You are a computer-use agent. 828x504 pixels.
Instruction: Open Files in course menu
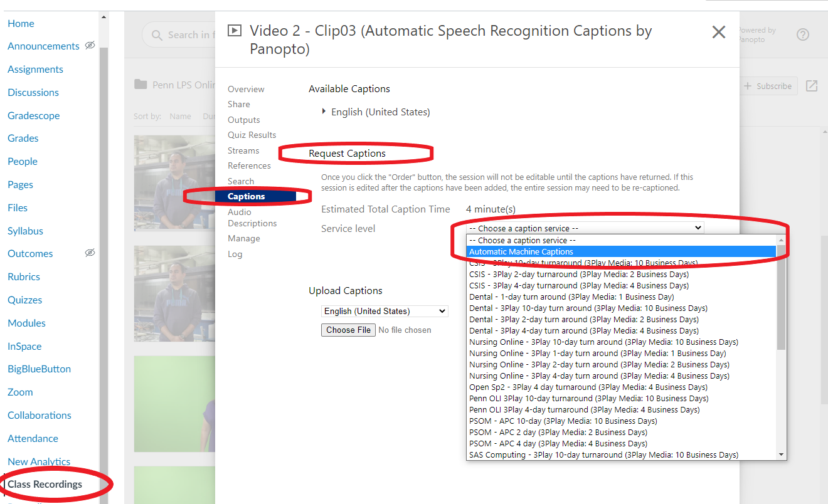click(18, 207)
